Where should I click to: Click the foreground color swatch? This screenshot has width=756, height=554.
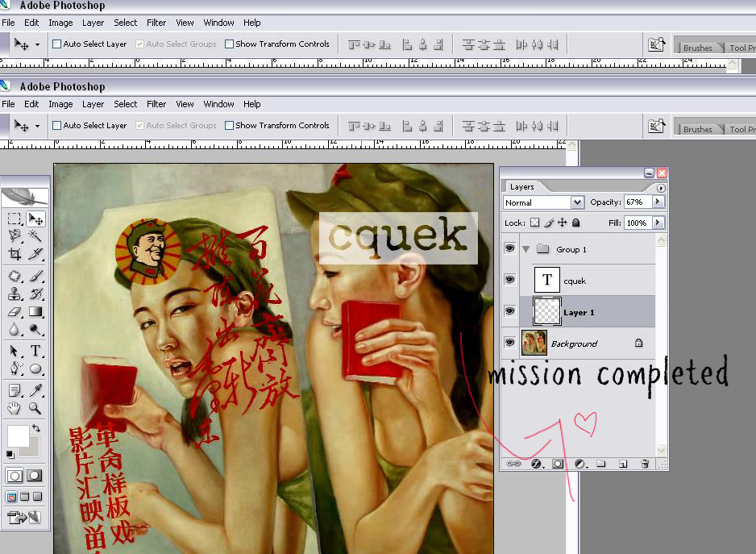pyautogui.click(x=18, y=436)
